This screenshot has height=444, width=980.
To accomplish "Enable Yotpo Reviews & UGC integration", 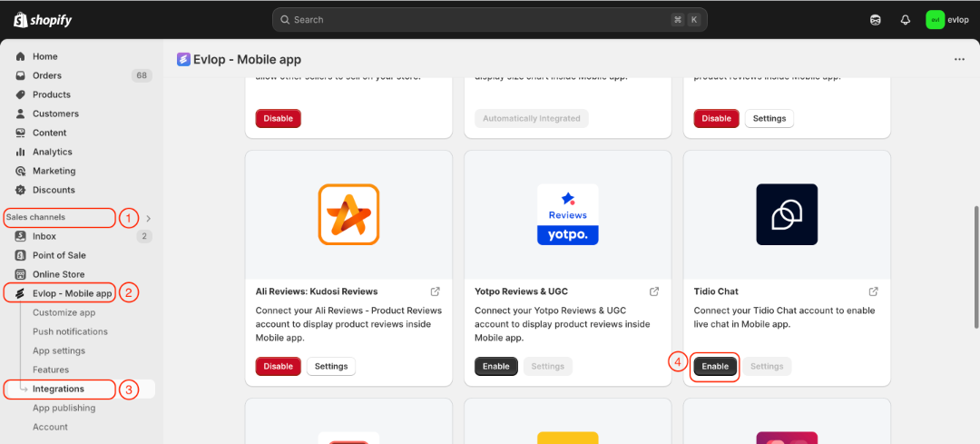I will pos(496,367).
